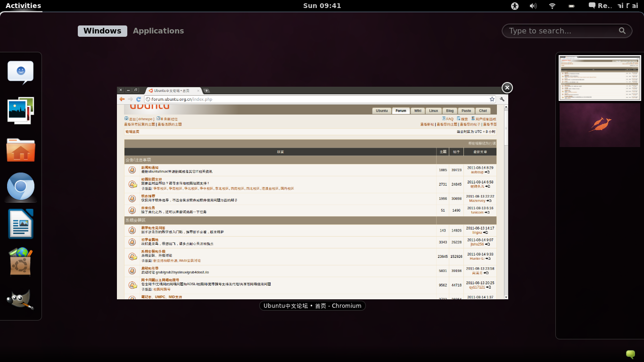Click the Chromium window title caption

tap(312, 306)
